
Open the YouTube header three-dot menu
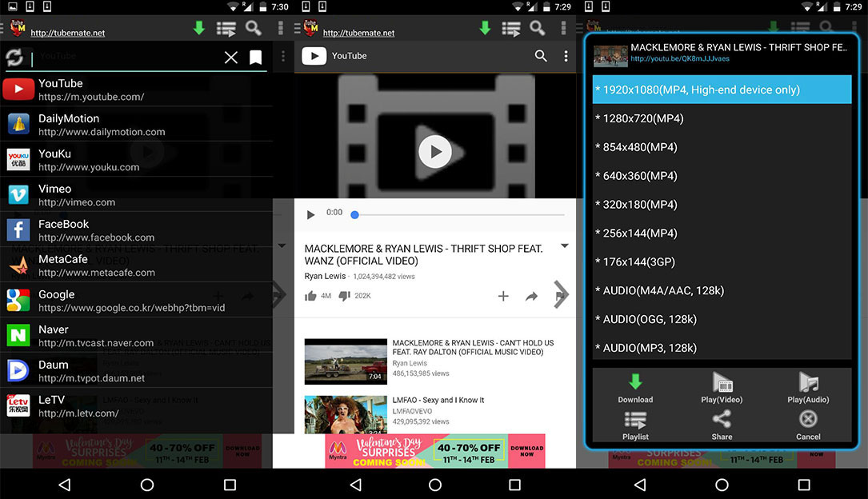(566, 56)
